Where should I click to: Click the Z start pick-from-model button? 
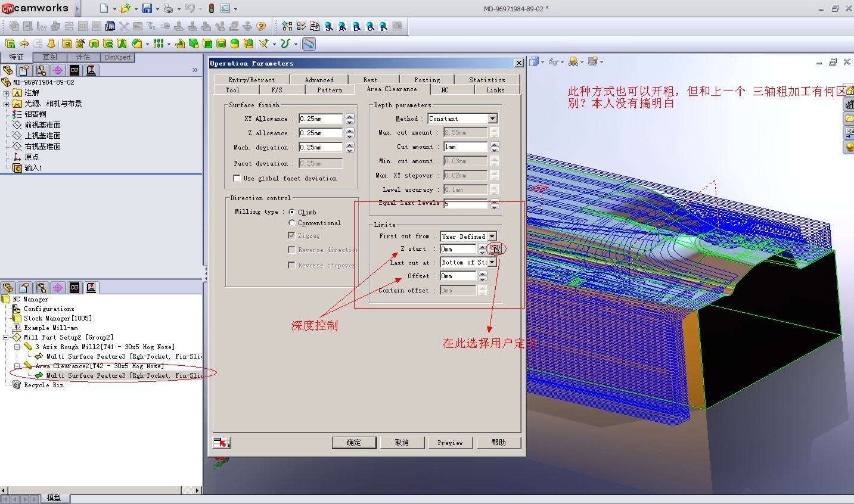[495, 249]
